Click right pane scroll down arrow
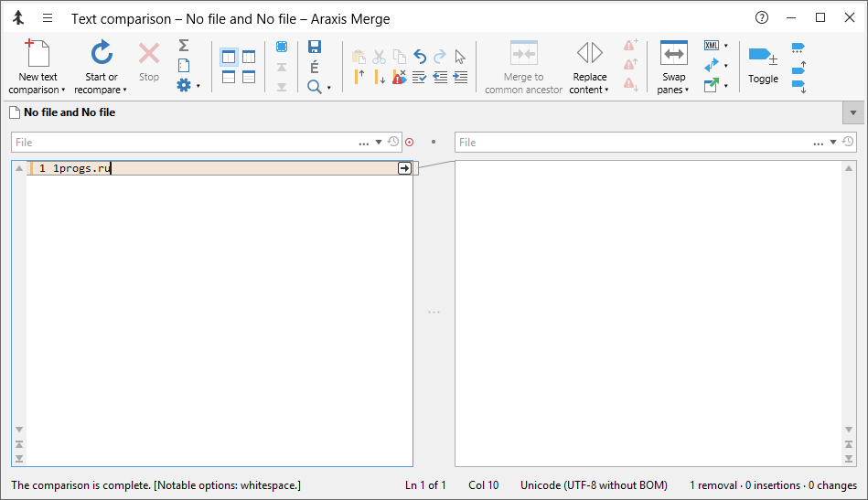Viewport: 868px width, 500px height. (x=849, y=430)
